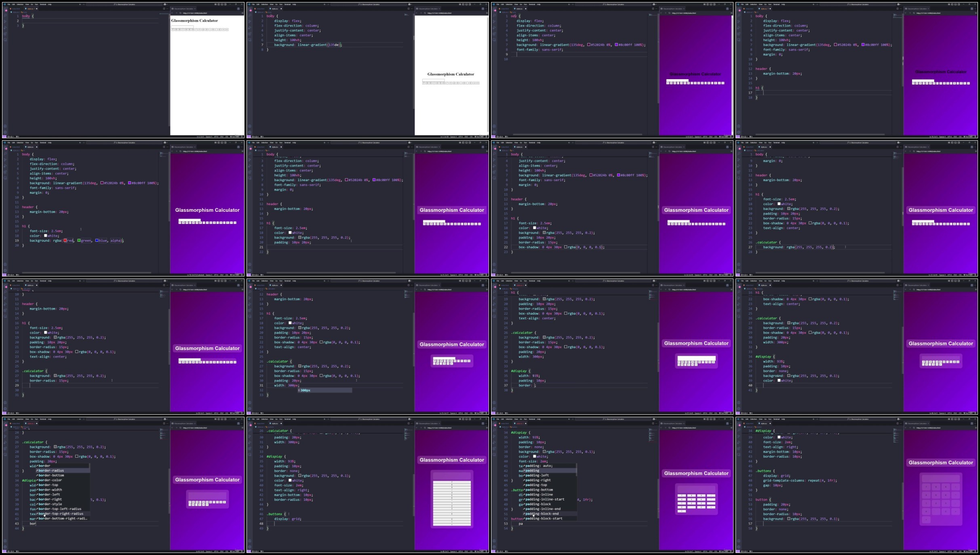Go forward in preview of padding-suggestions frame

666,427
